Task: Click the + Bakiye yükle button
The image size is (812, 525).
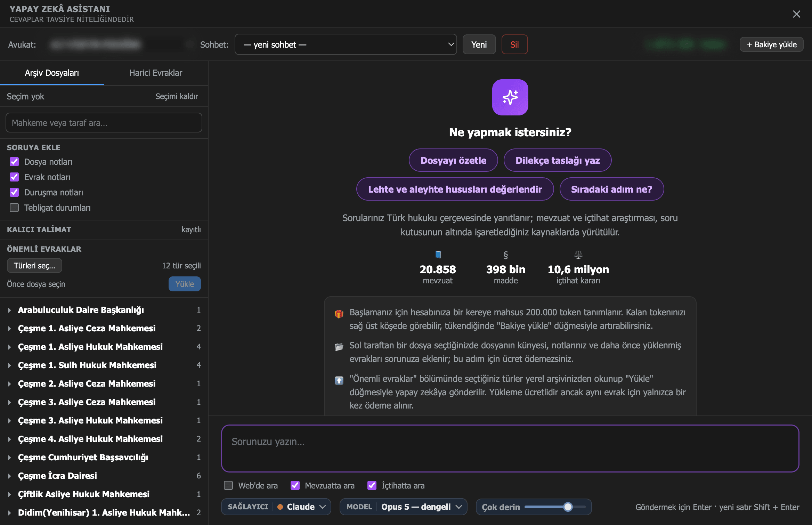Action: pos(771,45)
